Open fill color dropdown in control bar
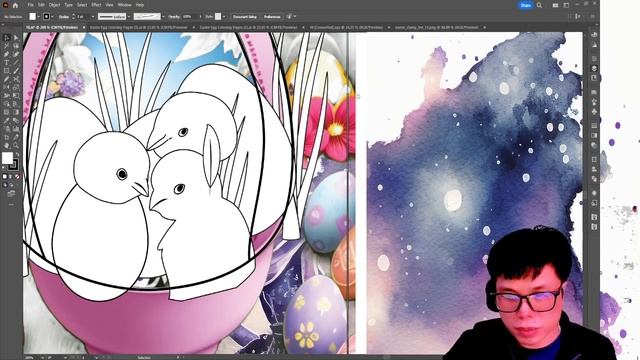Viewport: 640px width, 360px height. coord(38,17)
